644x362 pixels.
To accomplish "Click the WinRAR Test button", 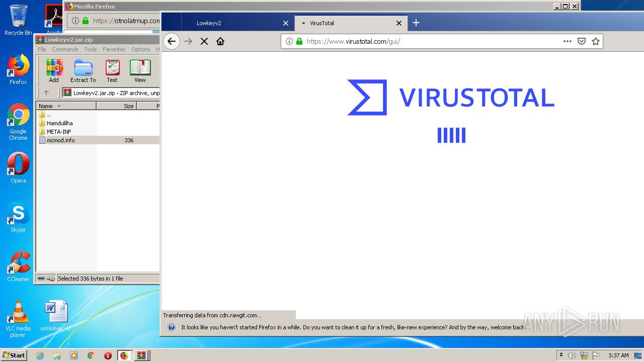I will pyautogui.click(x=112, y=71).
